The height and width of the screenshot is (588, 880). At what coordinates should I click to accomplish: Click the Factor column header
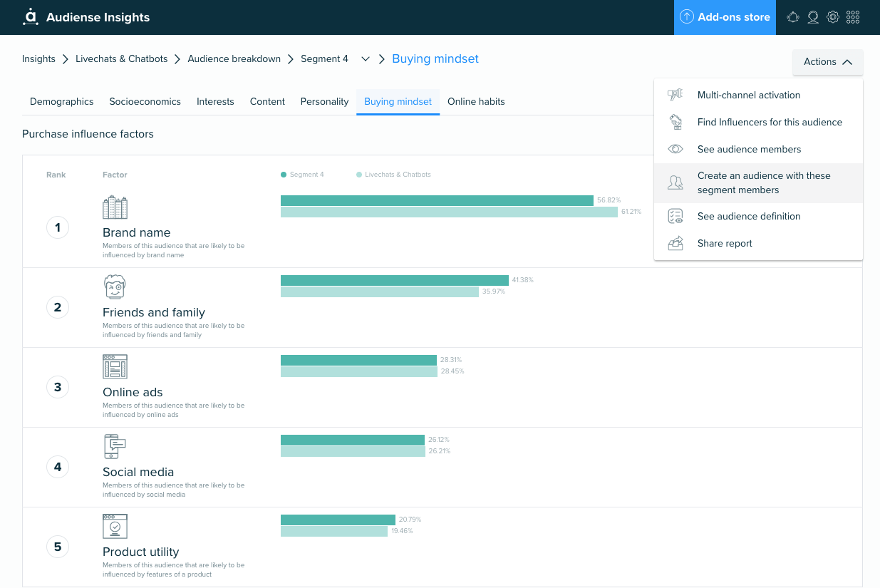(115, 175)
